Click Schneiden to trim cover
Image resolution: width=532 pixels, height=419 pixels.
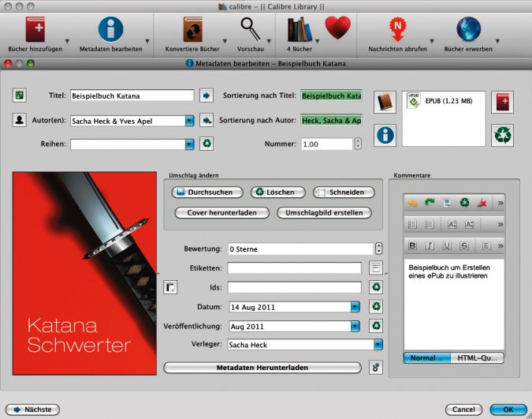[344, 193]
